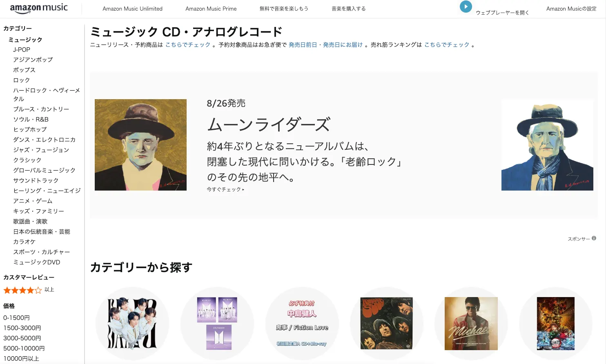
Task: Click こちらでチェック ranking link
Action: pyautogui.click(x=447, y=45)
